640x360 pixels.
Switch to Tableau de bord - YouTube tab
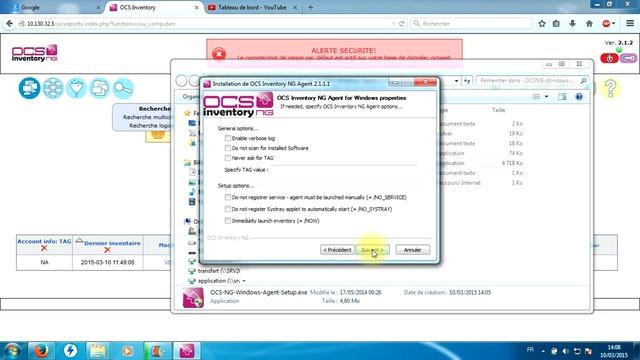(252, 7)
